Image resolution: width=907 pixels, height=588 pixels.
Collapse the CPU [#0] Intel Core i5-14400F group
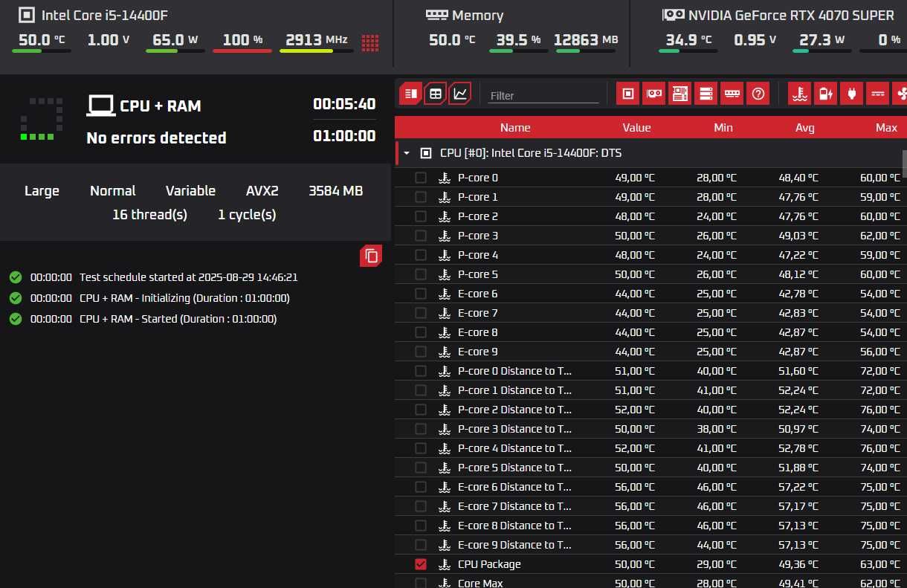pyautogui.click(x=407, y=153)
